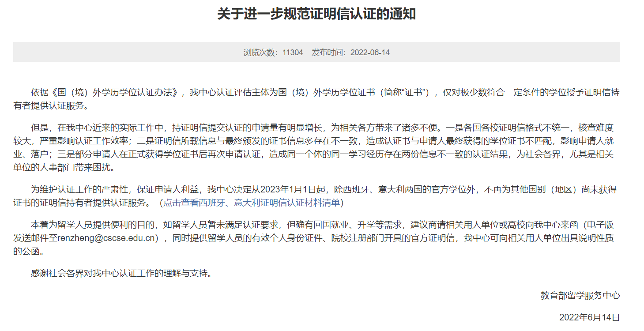Click the publish date 发布时间：2022-06-14

350,53
